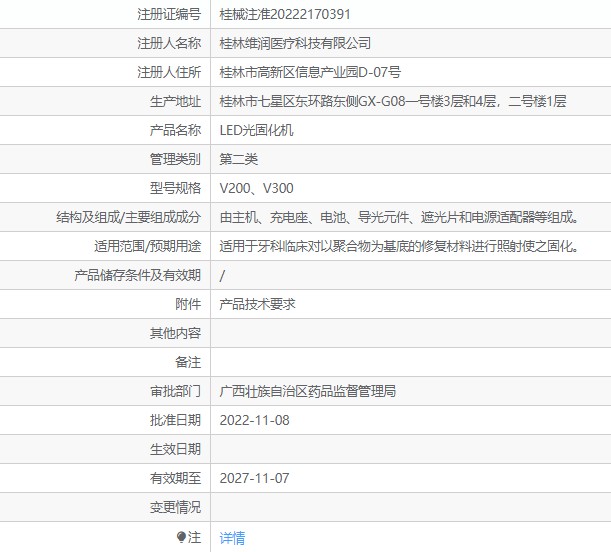The width and height of the screenshot is (611, 552).
Task: Click the 备注 label
Action: pyautogui.click(x=188, y=362)
